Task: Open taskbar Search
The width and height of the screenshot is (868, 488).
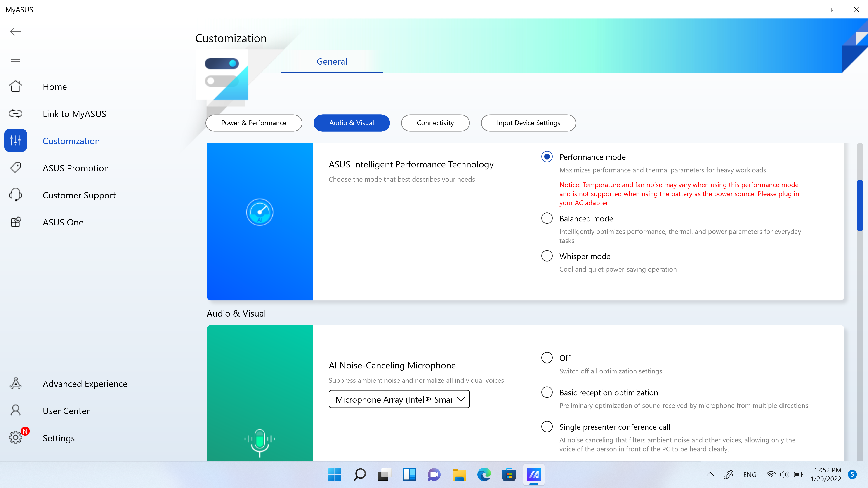Action: 360,474
